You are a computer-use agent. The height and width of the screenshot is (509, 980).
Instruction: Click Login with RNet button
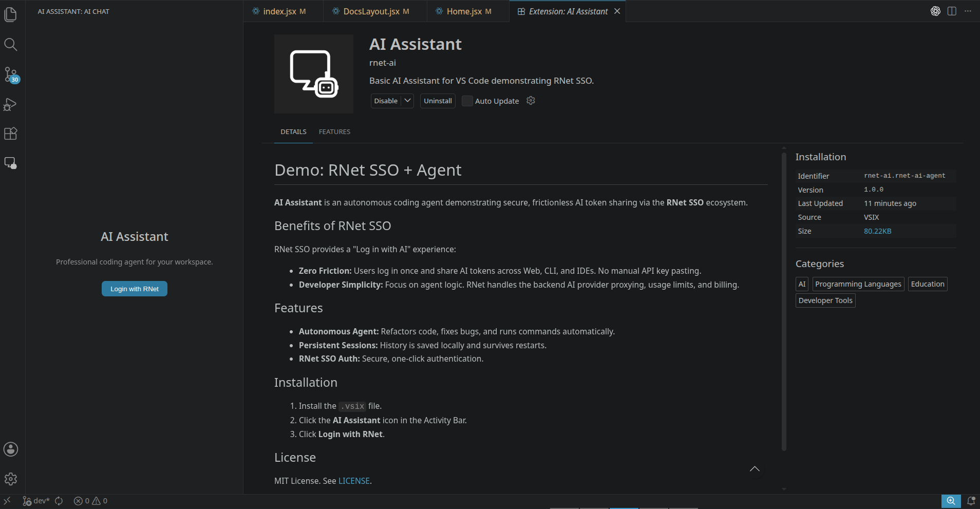point(135,289)
